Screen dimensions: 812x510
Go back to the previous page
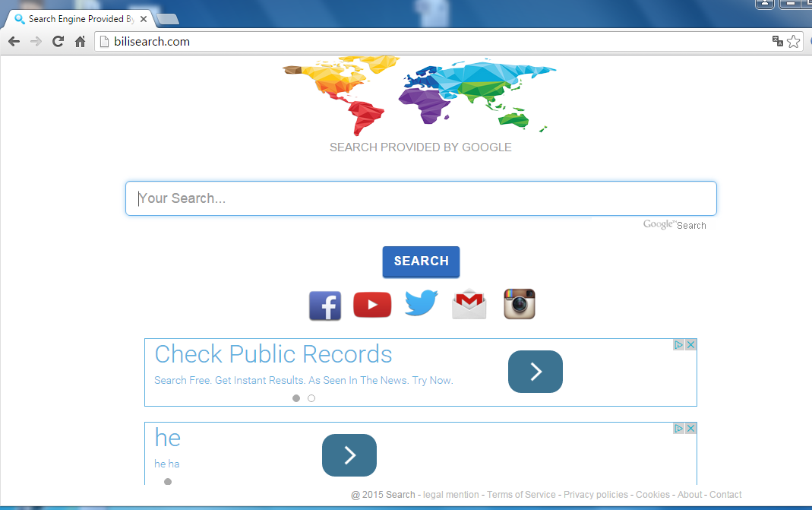(x=14, y=42)
